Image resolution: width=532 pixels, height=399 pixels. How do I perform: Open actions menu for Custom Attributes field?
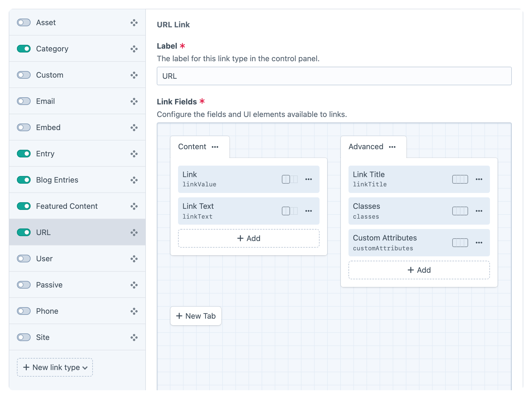point(479,243)
